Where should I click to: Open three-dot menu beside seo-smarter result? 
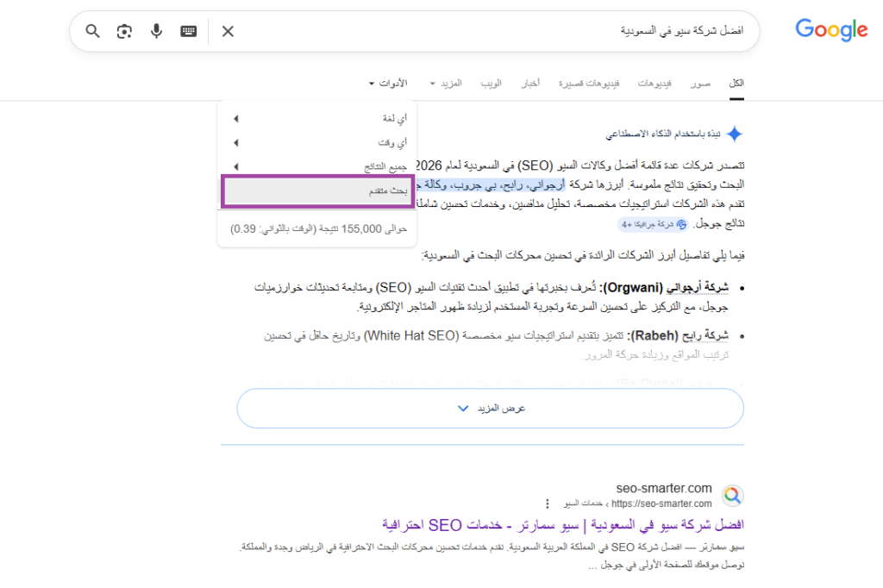[x=547, y=504]
